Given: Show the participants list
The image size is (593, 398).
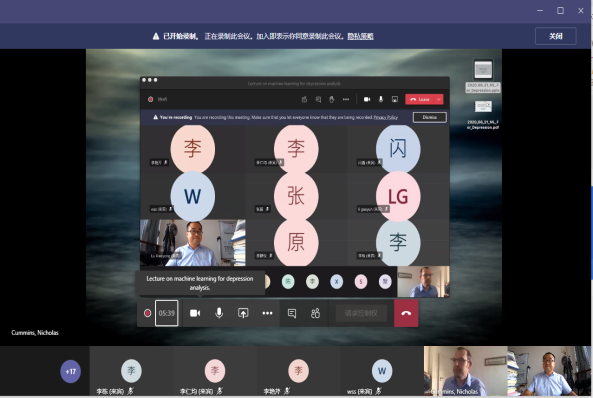Looking at the screenshot, I should pyautogui.click(x=315, y=313).
